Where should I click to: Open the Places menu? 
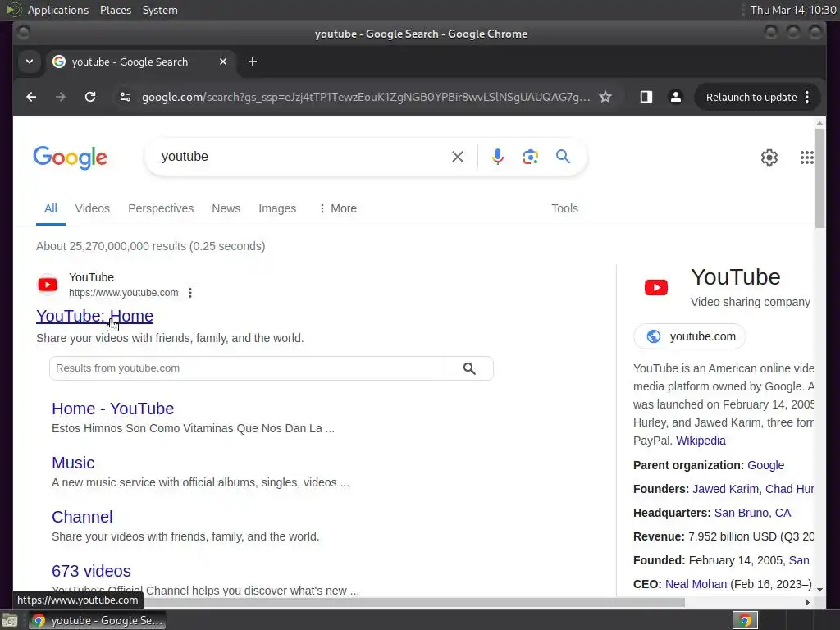(x=116, y=10)
